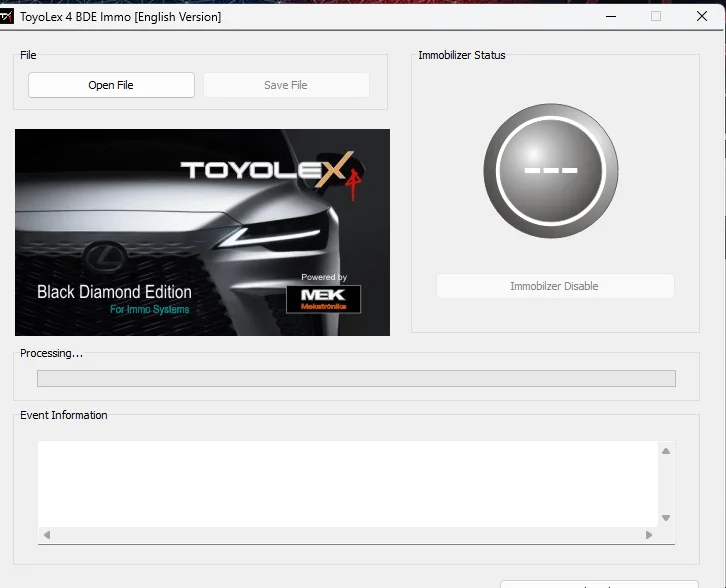Click right scroll arrow of Event Information

[648, 535]
